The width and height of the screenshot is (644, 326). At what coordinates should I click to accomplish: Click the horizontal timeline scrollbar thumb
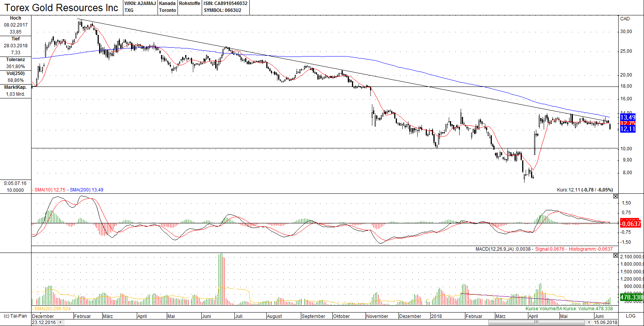tap(537, 323)
